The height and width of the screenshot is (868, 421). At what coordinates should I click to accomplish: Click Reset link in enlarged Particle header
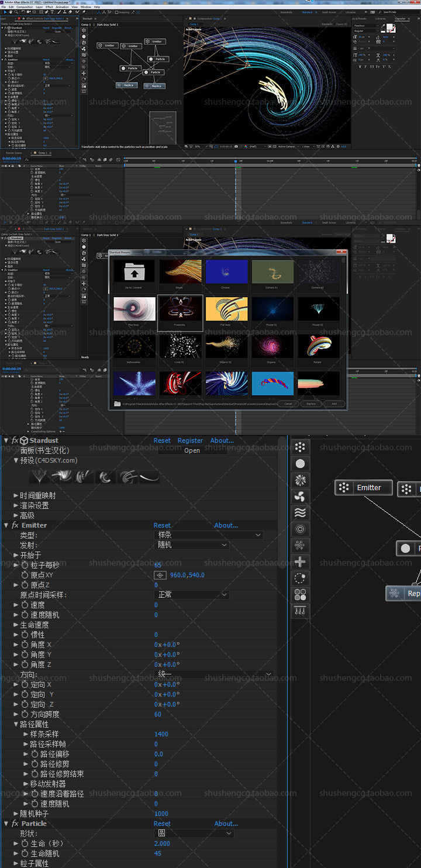(162, 824)
